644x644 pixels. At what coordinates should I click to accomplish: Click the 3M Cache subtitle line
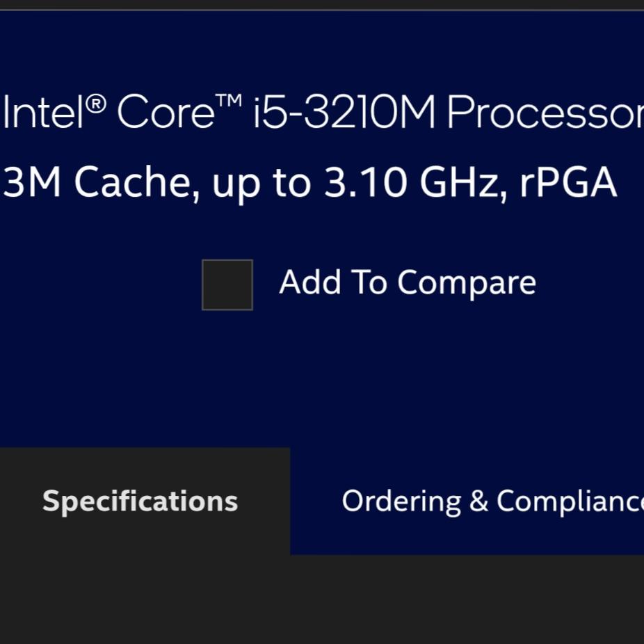tap(309, 183)
